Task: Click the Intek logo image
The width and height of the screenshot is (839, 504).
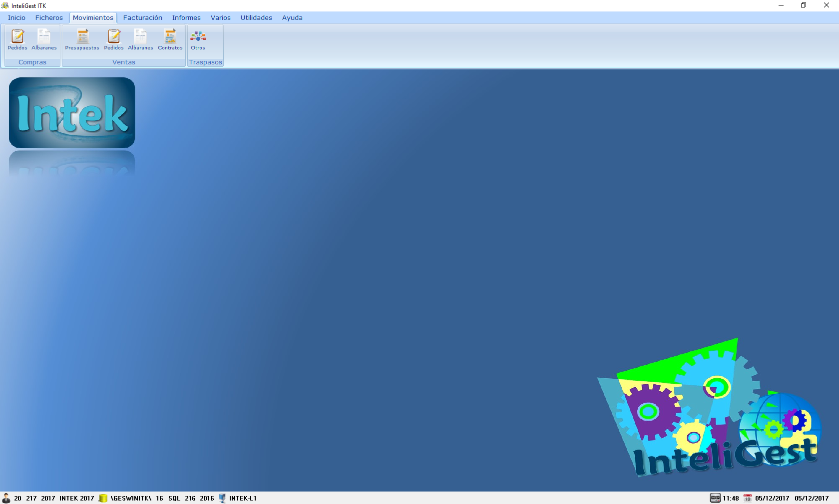Action: coord(72,113)
